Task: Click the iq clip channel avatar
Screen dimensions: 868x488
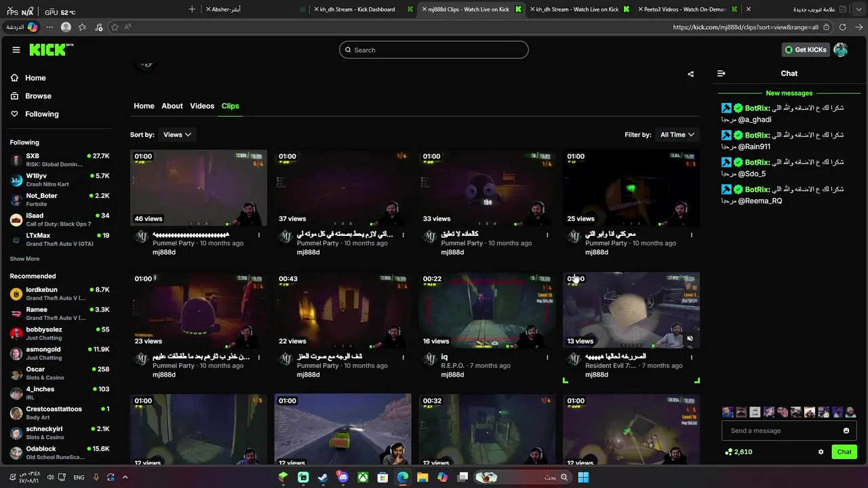Action: pyautogui.click(x=430, y=359)
